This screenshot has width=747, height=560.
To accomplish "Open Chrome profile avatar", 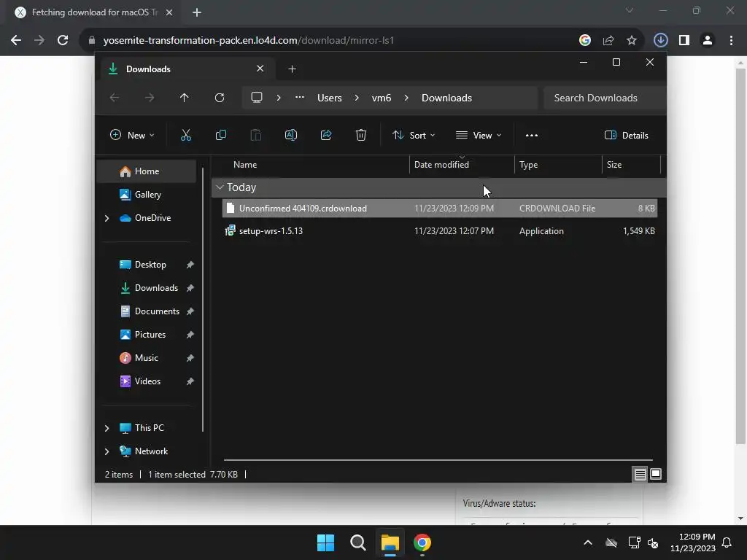I will pos(708,40).
